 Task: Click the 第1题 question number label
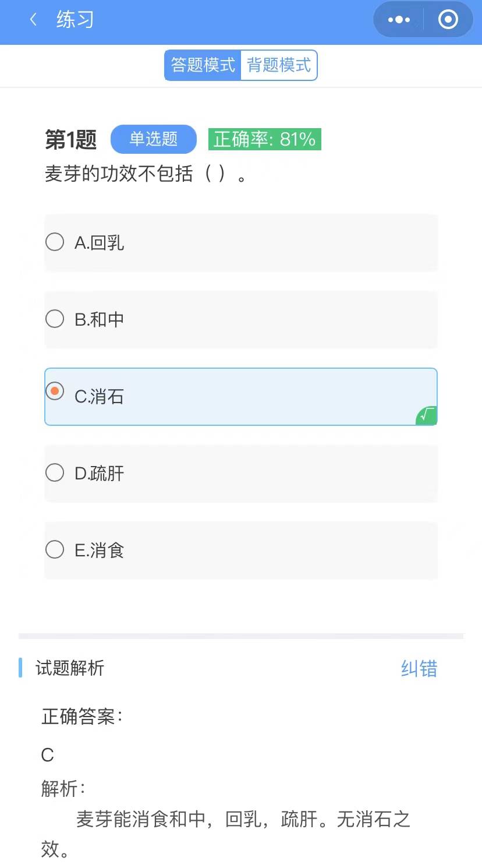click(71, 139)
